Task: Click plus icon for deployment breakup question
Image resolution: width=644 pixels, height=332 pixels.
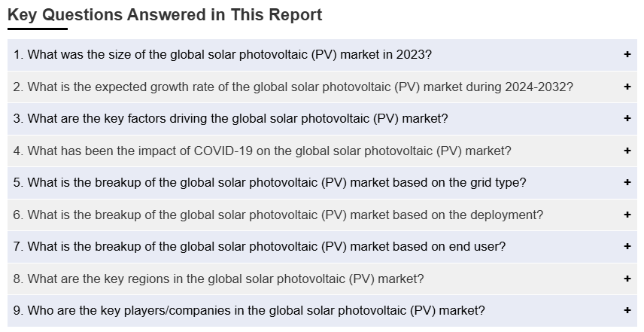Action: [627, 215]
